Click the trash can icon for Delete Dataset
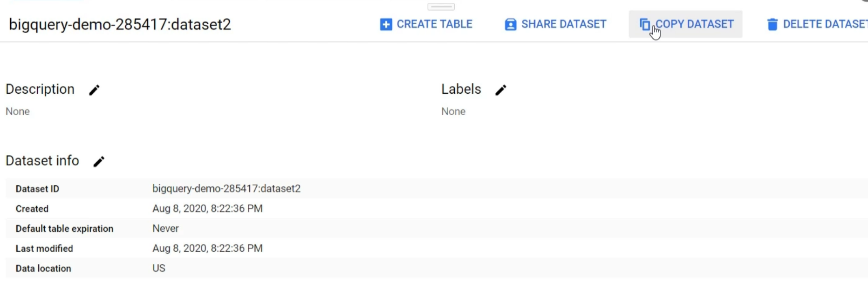 tap(772, 24)
